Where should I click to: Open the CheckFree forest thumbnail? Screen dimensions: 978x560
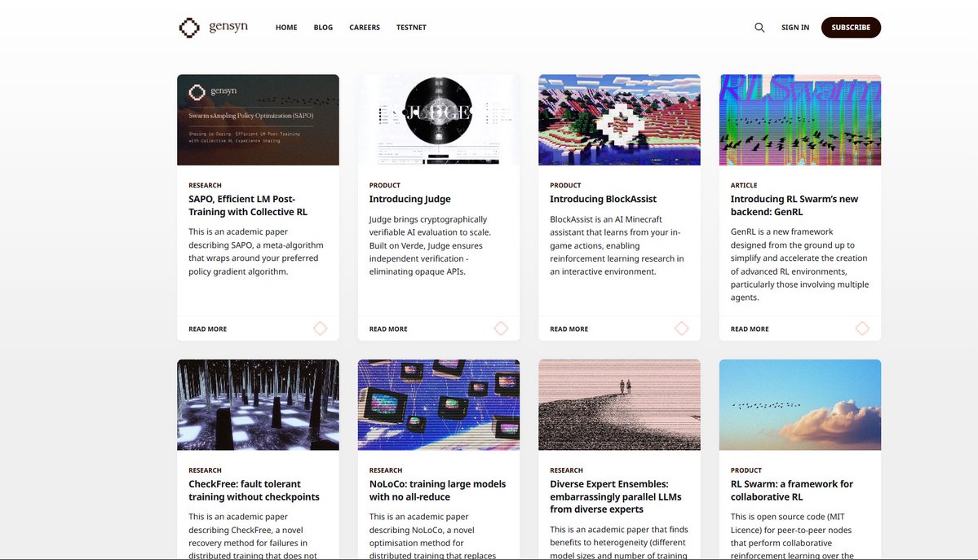[259, 405]
